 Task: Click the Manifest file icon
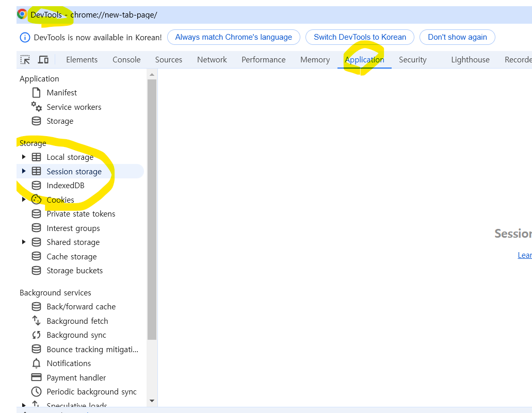(36, 93)
